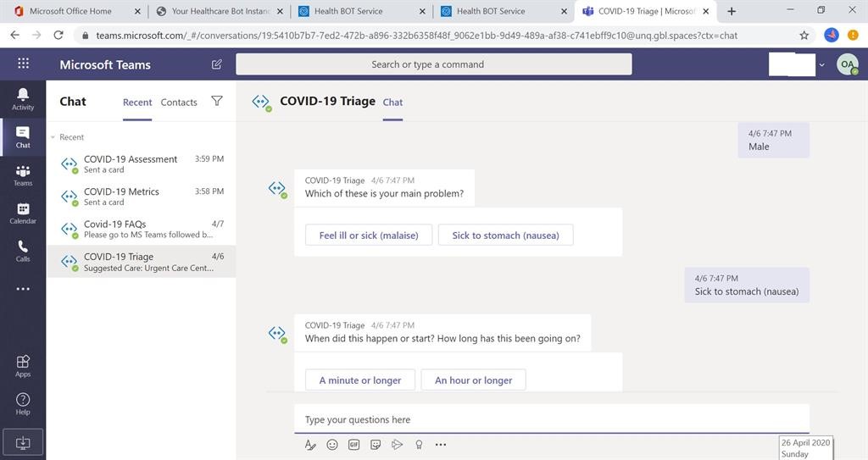Click the Type your questions here box
The image size is (868, 460).
pyautogui.click(x=551, y=419)
